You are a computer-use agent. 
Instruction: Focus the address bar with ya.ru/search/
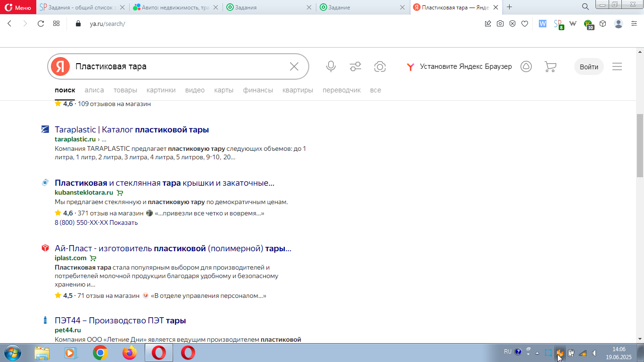point(107,24)
